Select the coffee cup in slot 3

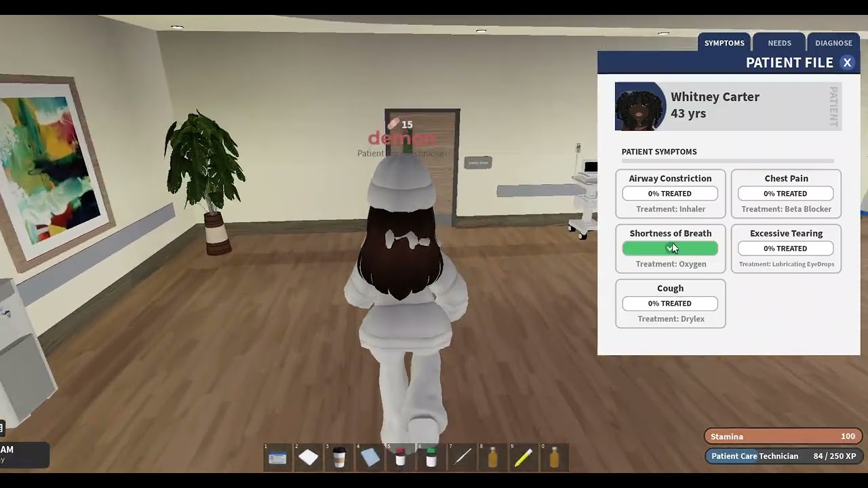pos(339,457)
